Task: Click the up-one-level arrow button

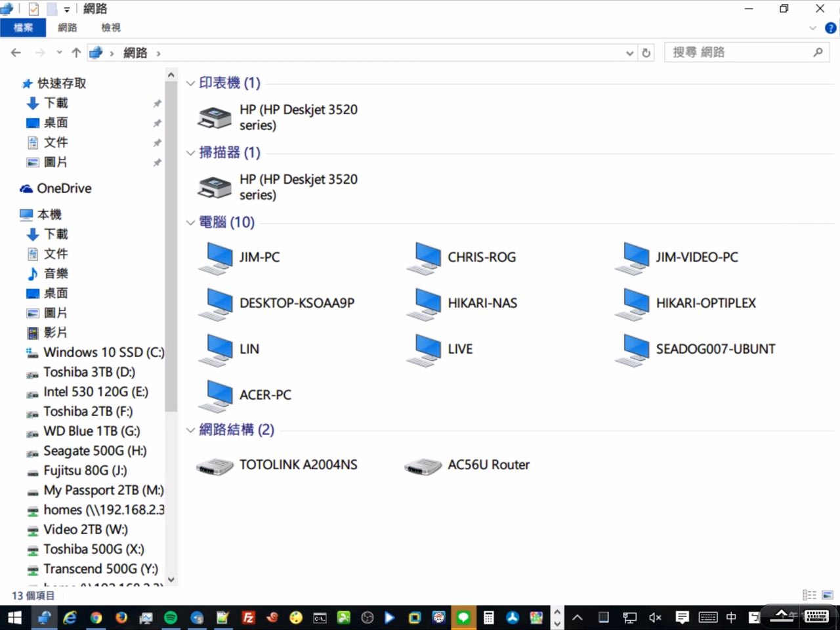Action: pos(76,53)
